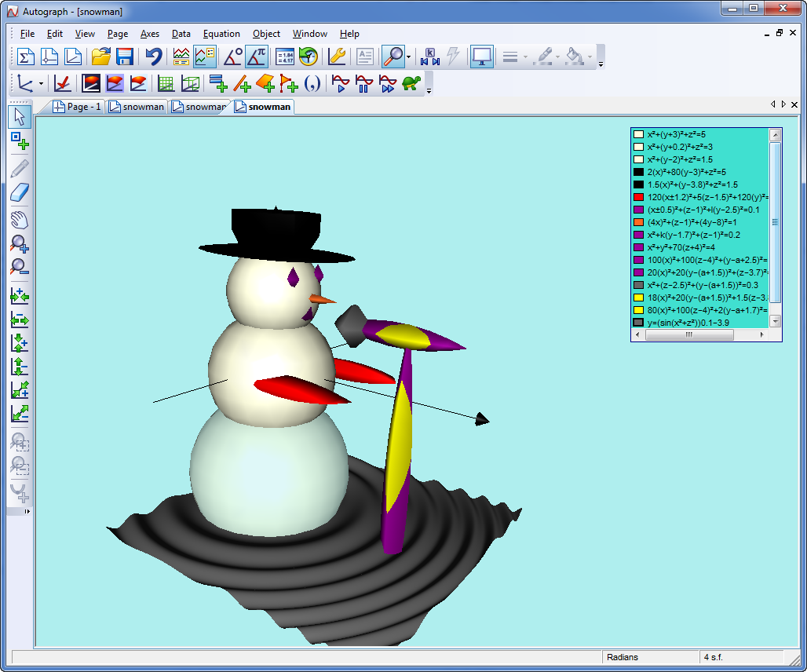Open the dropdown arrow next to the zoom magnifier
This screenshot has width=807, height=672.
409,57
